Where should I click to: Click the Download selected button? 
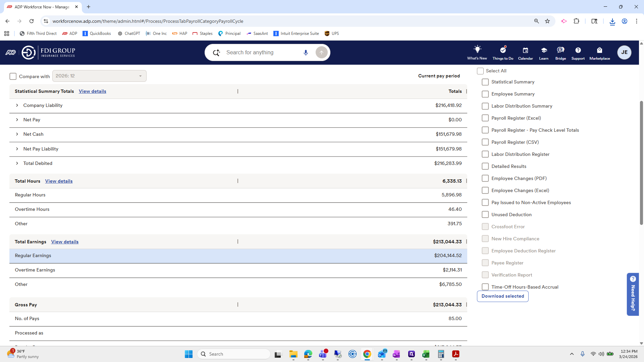(502, 296)
